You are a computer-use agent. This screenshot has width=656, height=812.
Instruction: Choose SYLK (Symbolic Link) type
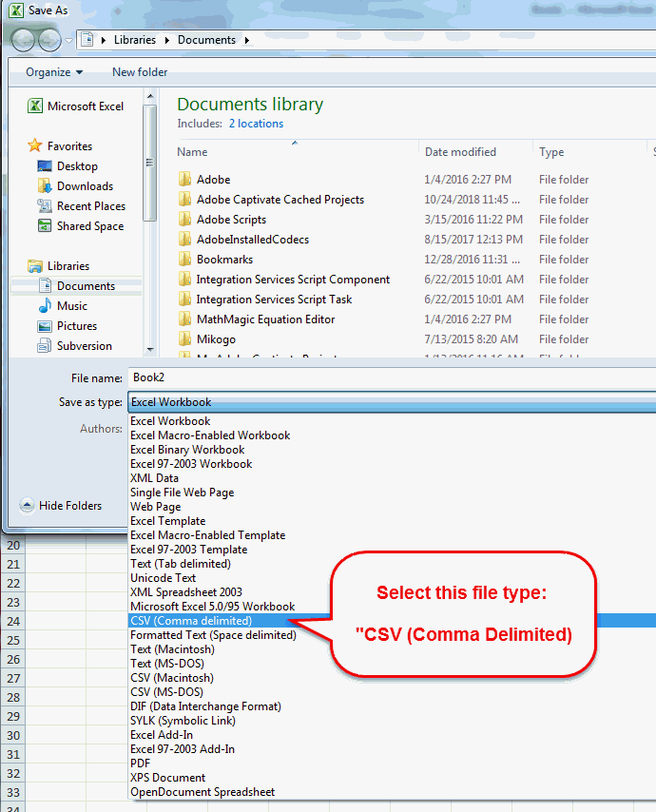[x=183, y=721]
